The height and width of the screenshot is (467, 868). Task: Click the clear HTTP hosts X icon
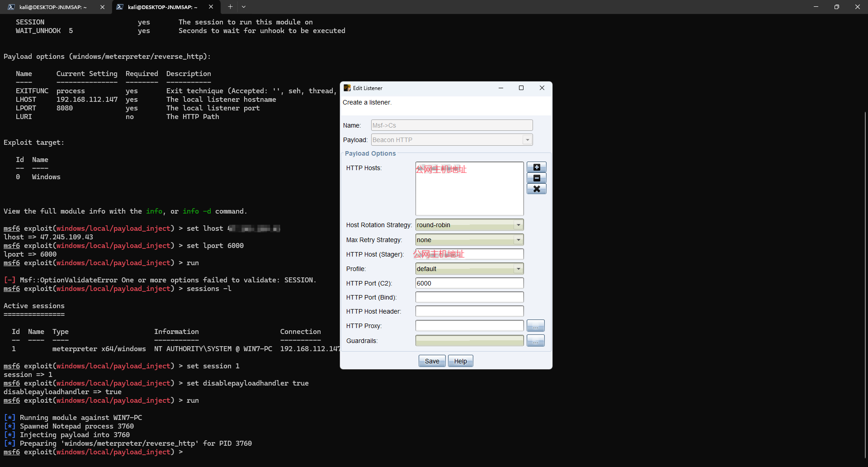click(x=537, y=189)
